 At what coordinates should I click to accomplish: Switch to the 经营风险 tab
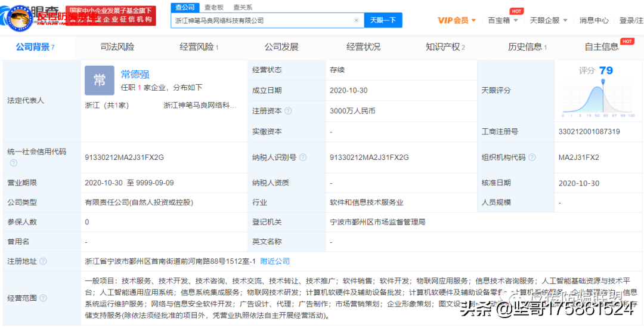199,47
